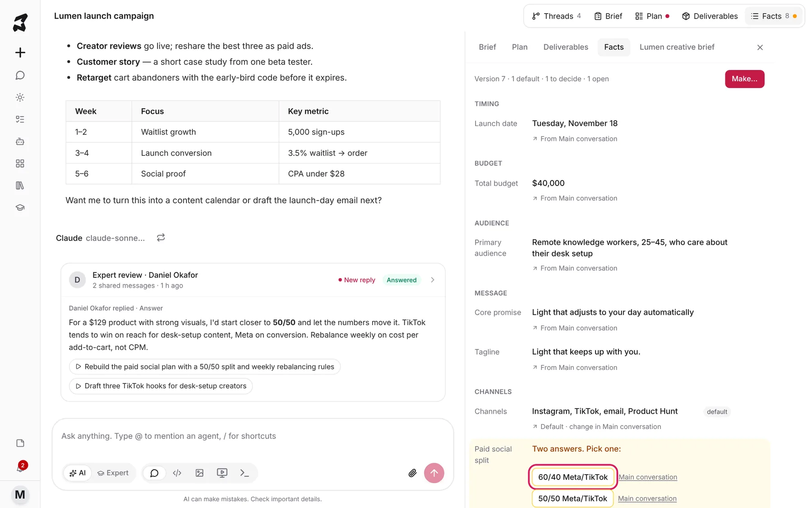812x508 pixels.
Task: Open Plan in the top toolbar
Action: [652, 16]
